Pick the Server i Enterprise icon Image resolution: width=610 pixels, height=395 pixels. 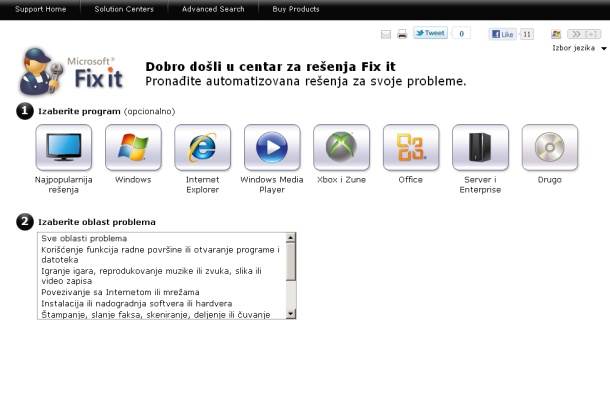click(x=480, y=147)
